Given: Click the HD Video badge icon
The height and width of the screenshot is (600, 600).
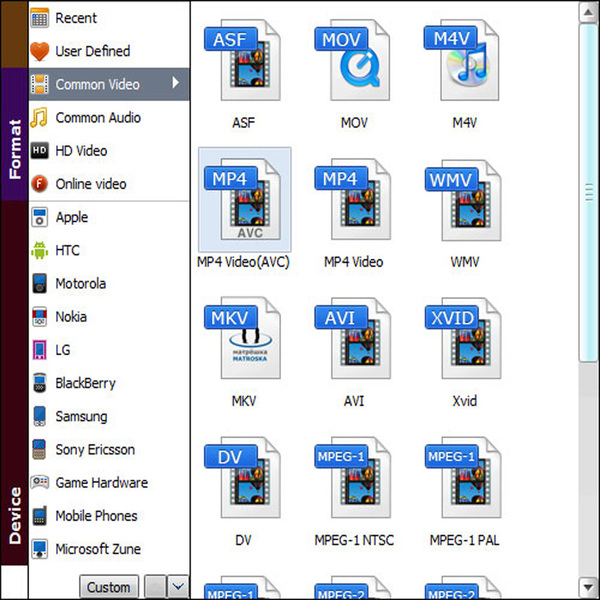Looking at the screenshot, I should (x=39, y=150).
